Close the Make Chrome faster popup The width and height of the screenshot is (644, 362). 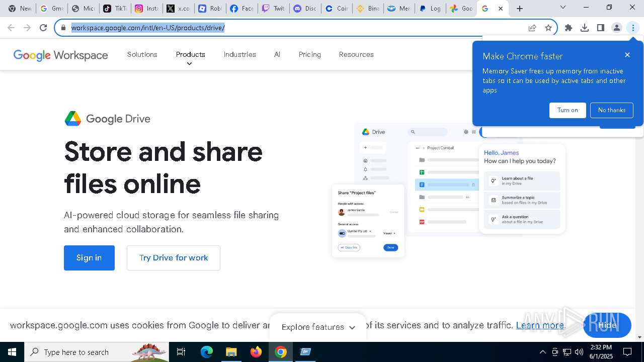(627, 55)
